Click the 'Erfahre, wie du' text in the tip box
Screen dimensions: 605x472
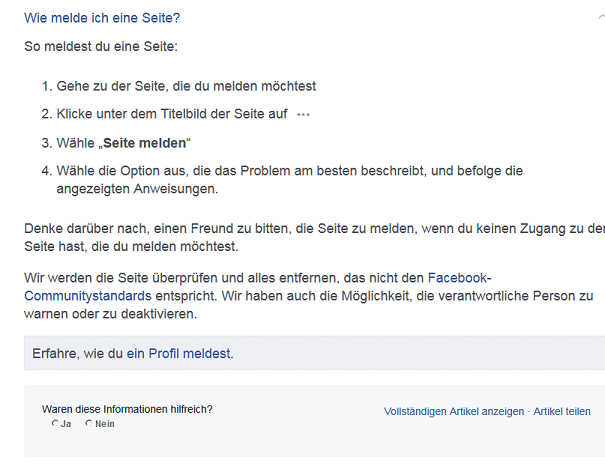pos(77,354)
